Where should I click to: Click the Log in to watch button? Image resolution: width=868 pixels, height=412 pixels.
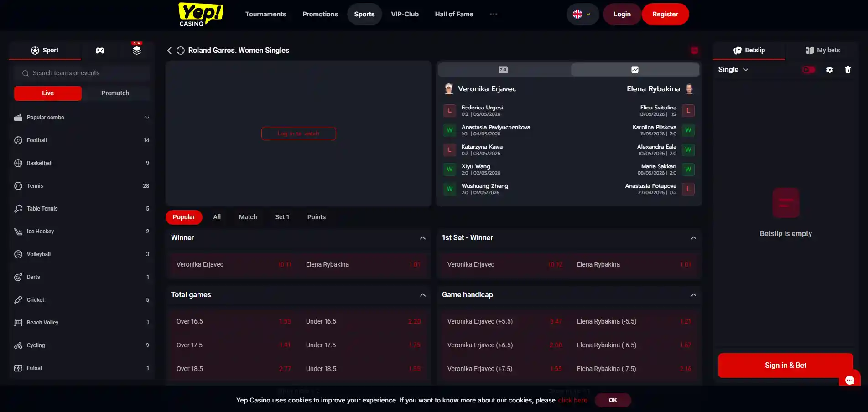[299, 134]
